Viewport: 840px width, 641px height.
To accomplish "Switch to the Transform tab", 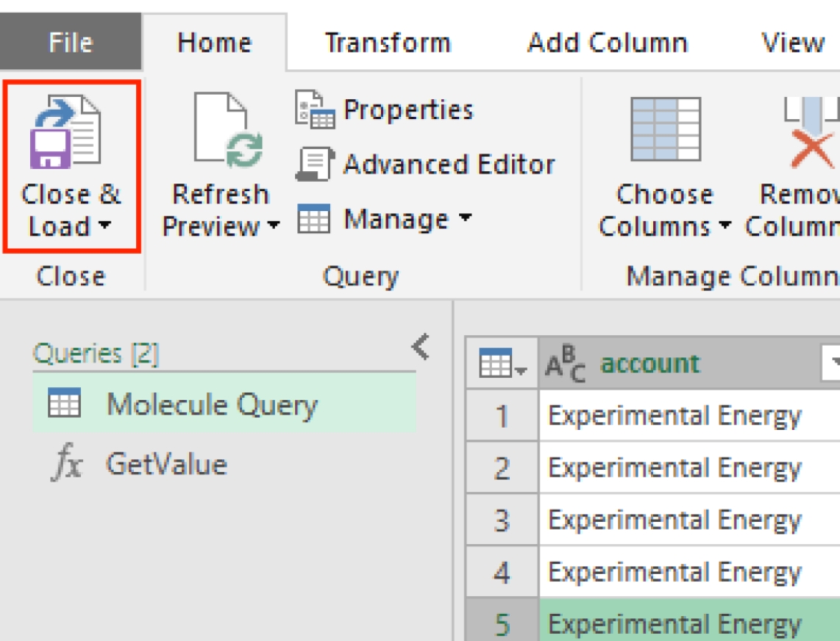I will [x=388, y=43].
